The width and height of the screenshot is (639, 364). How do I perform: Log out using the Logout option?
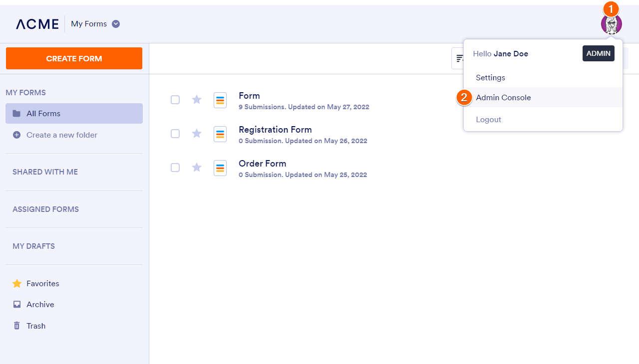488,120
